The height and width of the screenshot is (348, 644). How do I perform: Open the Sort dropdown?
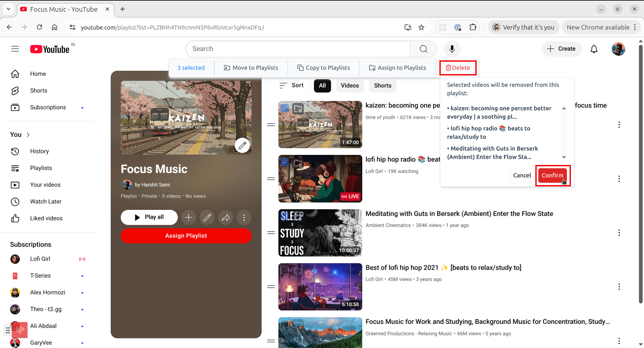tap(291, 85)
